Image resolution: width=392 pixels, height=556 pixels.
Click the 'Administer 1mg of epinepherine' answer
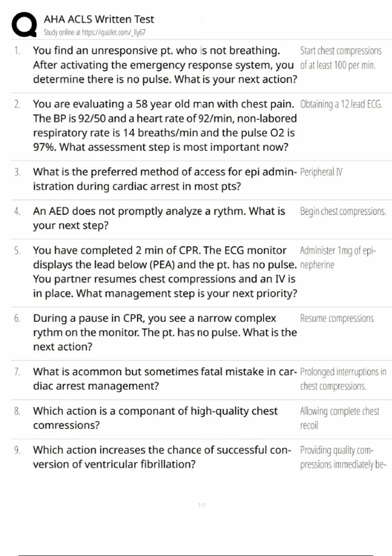[338, 257]
